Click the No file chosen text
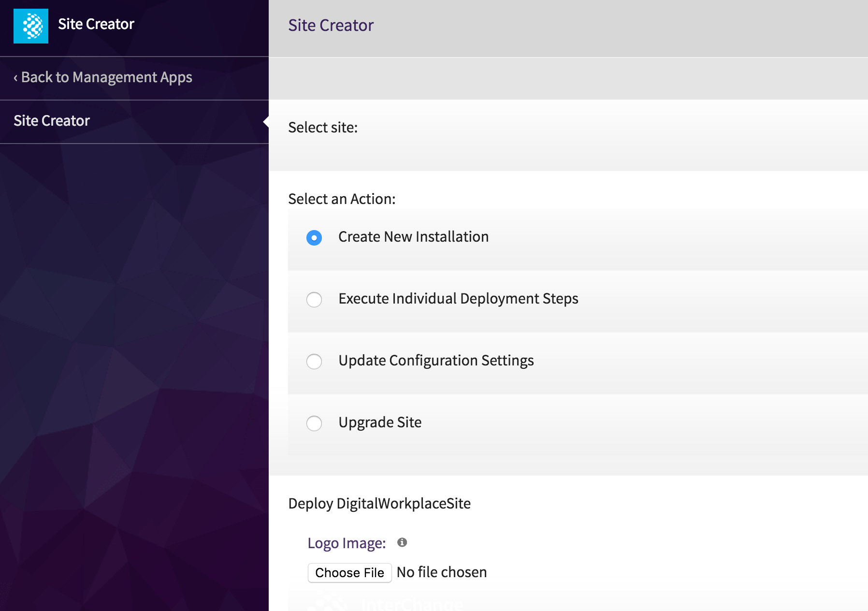The width and height of the screenshot is (868, 611). click(x=441, y=572)
